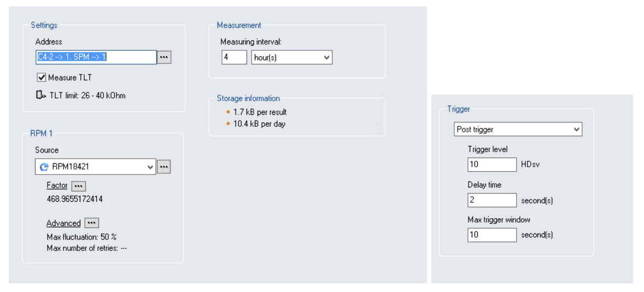
Task: Focus the Measuring interval number field
Action: (234, 57)
